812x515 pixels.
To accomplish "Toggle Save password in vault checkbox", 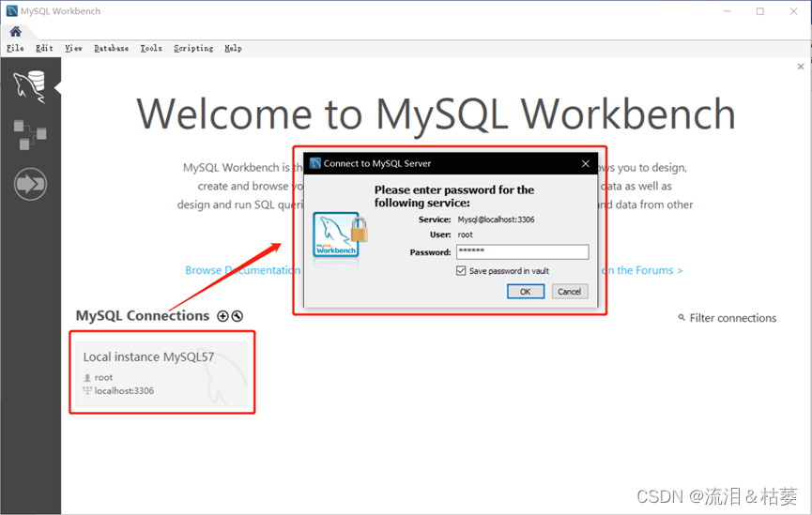I will tap(461, 271).
